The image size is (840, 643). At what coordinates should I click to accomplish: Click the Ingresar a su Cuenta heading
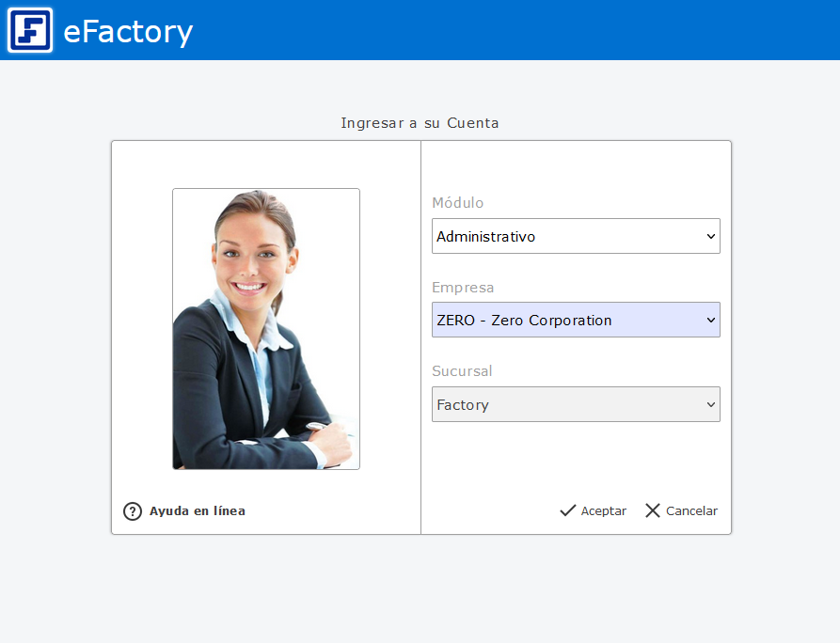420,123
